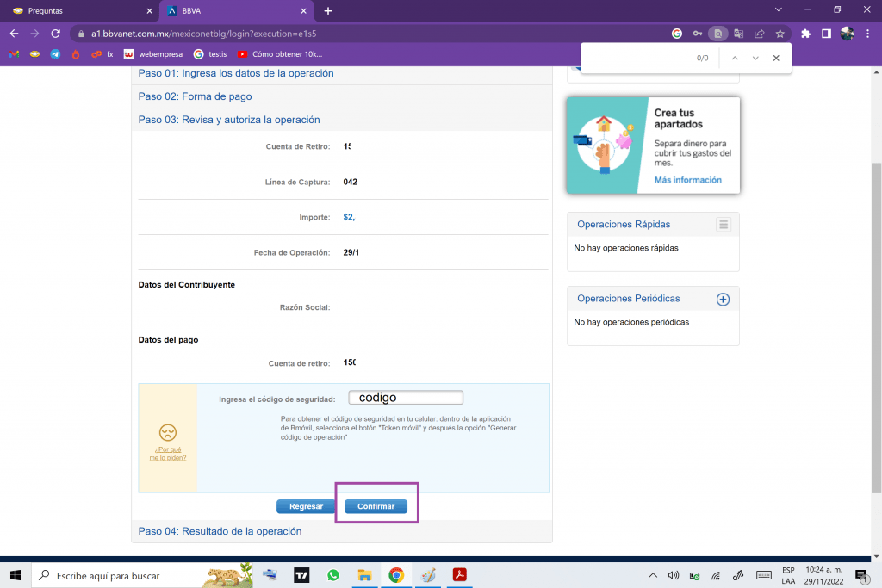Open 'Cómo obtener 10k...' YouTube bookmark
This screenshot has height=588, width=882.
(x=280, y=54)
